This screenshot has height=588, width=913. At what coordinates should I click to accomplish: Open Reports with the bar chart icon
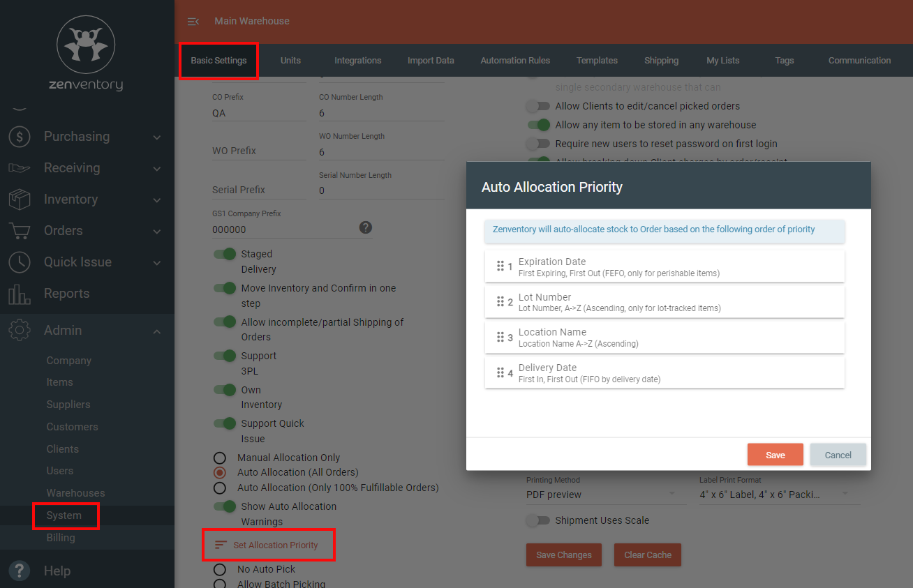tap(19, 293)
